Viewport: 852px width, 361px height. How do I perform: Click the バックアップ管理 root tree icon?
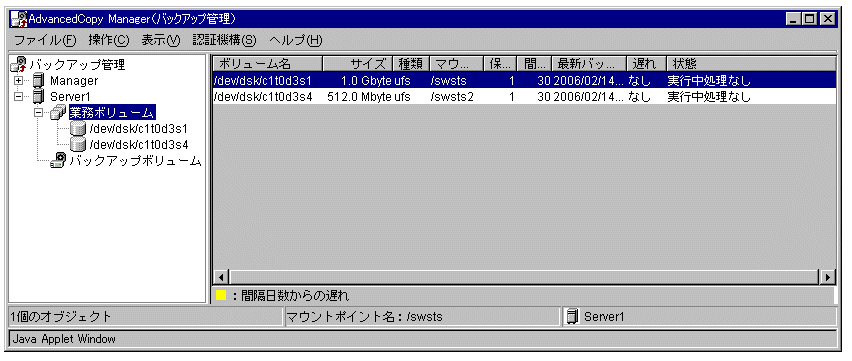pyautogui.click(x=19, y=65)
